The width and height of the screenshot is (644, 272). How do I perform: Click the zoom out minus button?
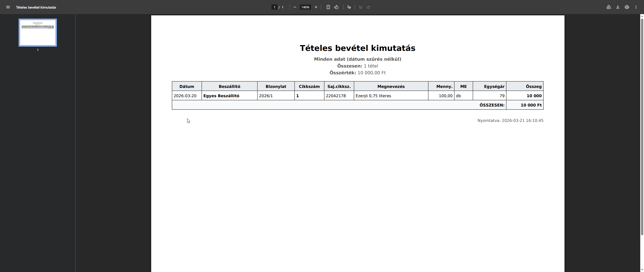point(295,7)
